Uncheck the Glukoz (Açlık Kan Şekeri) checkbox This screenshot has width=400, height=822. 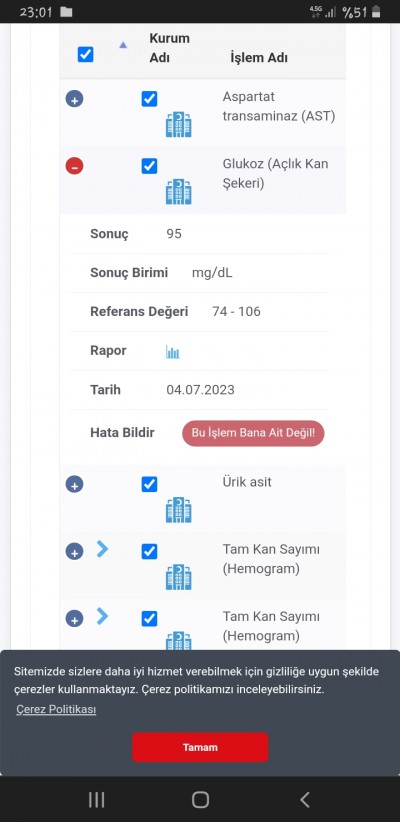tap(149, 166)
